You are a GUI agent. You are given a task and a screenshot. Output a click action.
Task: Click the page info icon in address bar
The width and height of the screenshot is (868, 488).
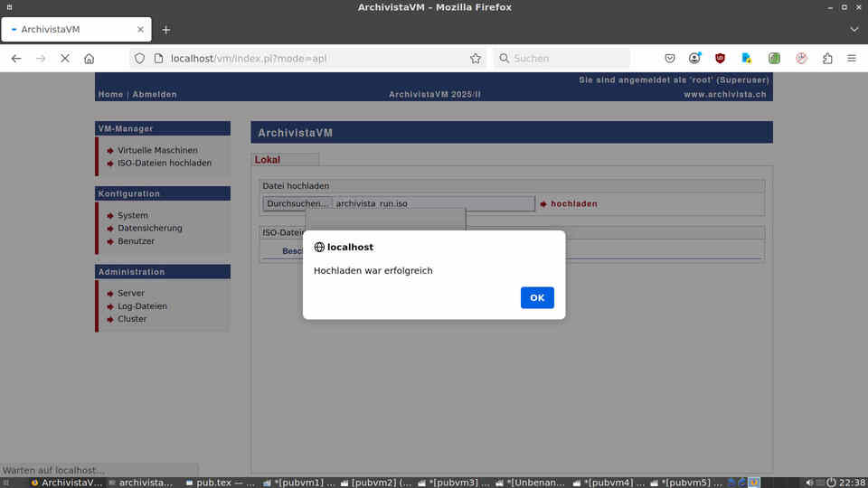[x=158, y=58]
